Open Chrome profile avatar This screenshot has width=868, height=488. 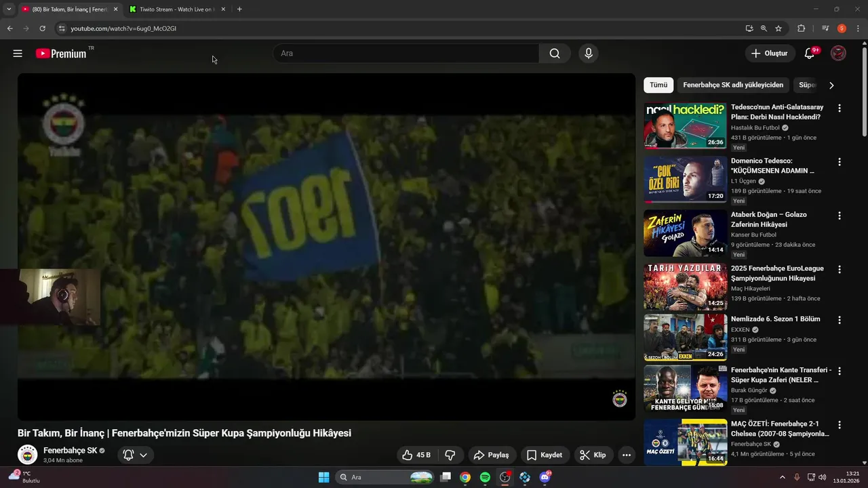coord(842,28)
